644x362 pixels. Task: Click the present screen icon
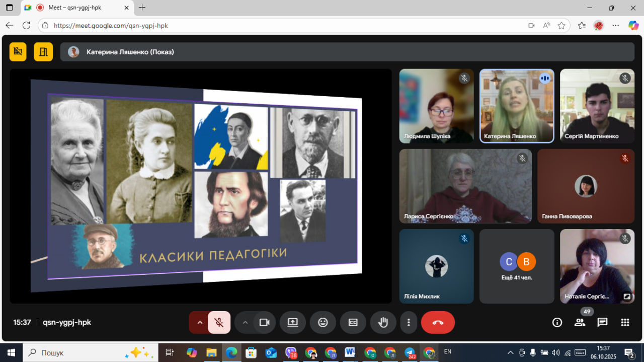tap(293, 323)
